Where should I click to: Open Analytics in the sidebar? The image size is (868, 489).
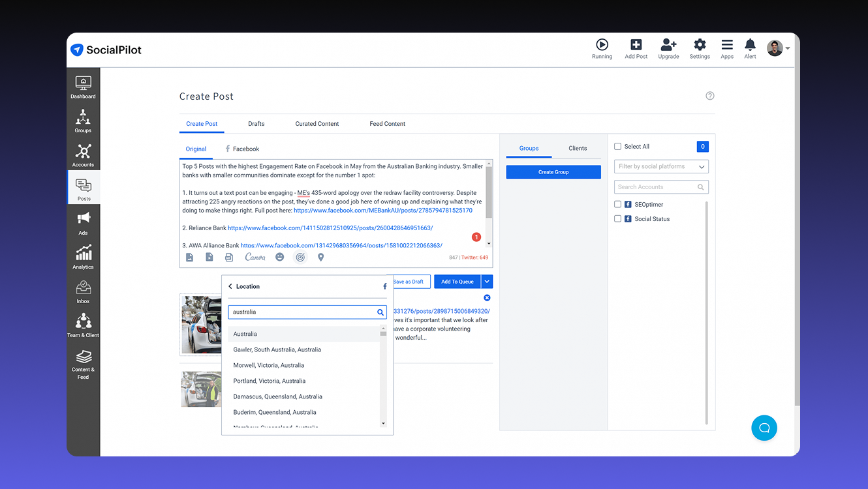[x=83, y=258]
